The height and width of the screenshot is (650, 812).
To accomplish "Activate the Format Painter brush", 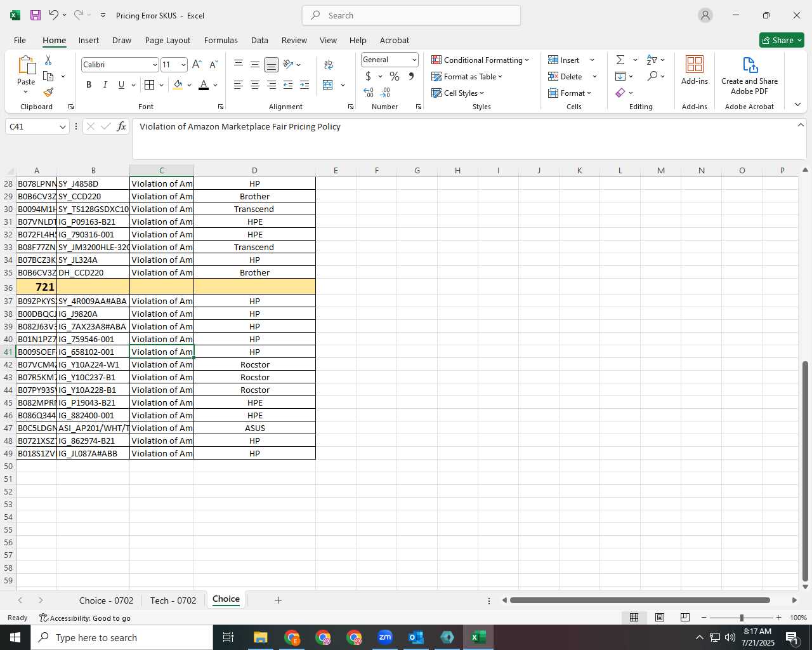I will (48, 93).
